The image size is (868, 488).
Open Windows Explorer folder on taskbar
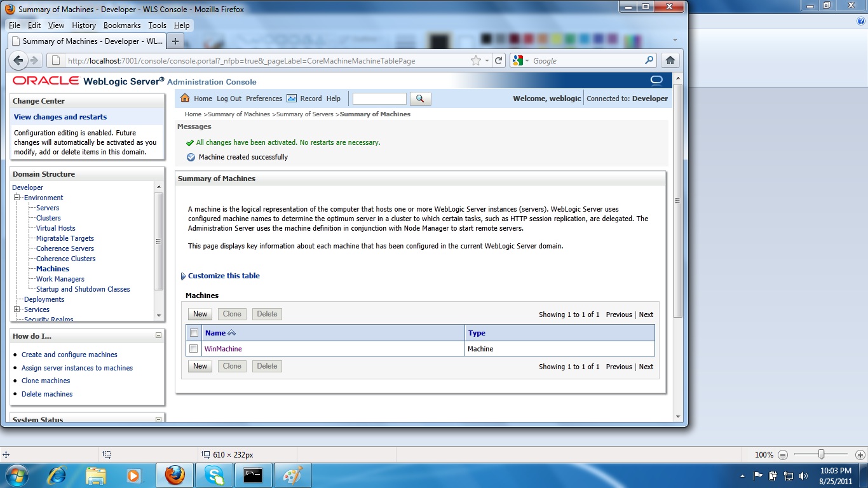click(96, 475)
